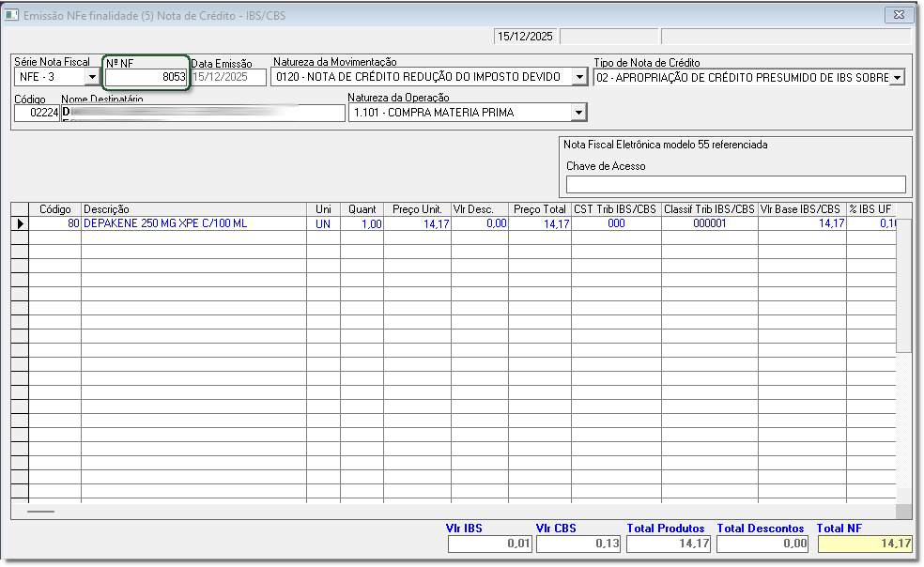Click the destinatário Código field 02224
924x567 pixels.
click(x=38, y=112)
